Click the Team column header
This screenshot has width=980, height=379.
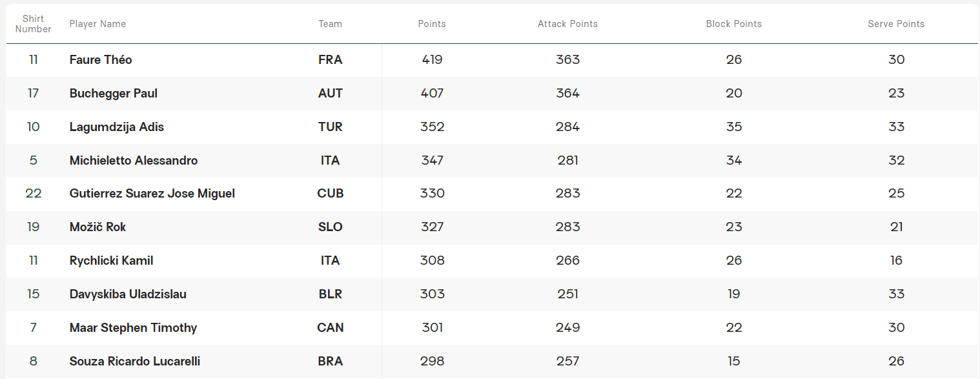(x=330, y=24)
